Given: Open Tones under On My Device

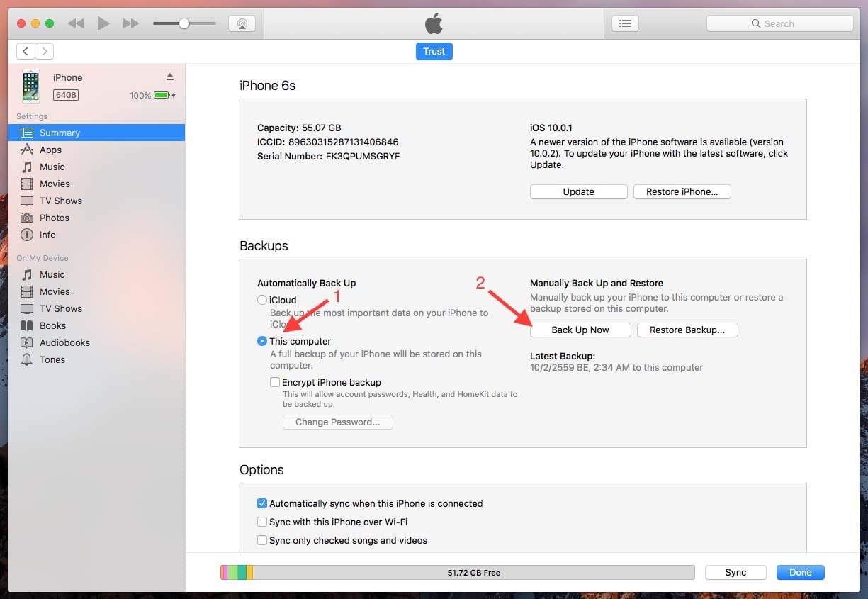Looking at the screenshot, I should pyautogui.click(x=96, y=359).
